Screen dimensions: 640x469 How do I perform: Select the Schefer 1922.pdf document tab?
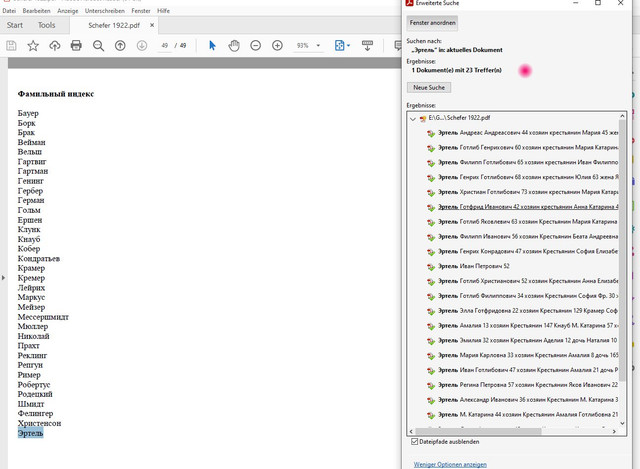[x=114, y=25]
